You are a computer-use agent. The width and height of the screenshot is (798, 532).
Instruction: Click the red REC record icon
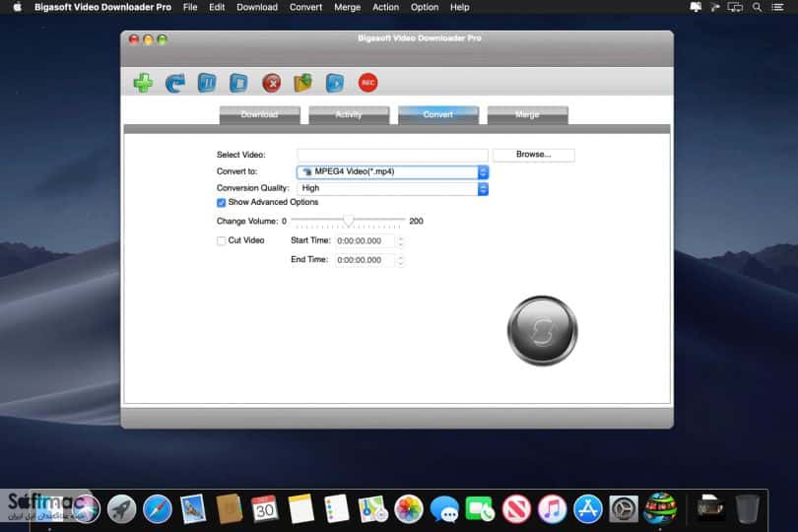367,83
